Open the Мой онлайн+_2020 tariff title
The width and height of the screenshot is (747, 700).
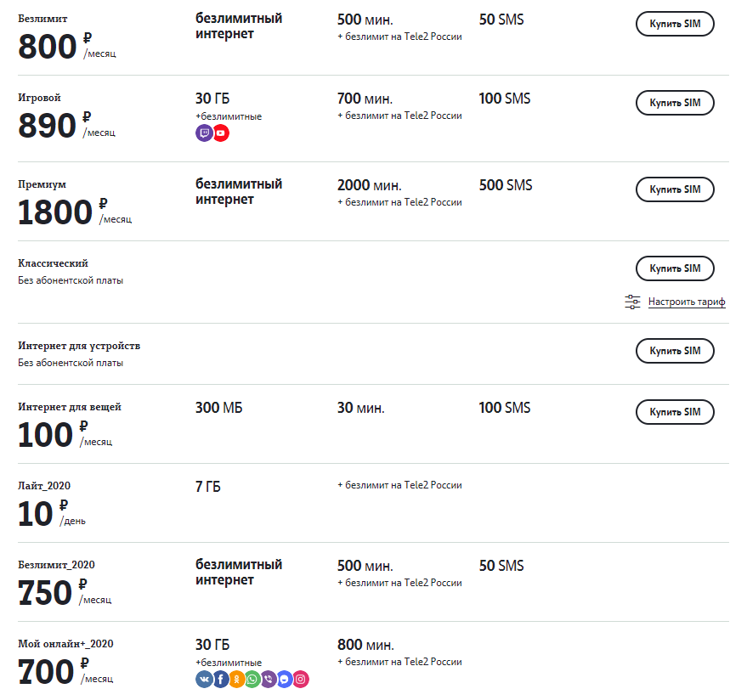[x=65, y=644]
